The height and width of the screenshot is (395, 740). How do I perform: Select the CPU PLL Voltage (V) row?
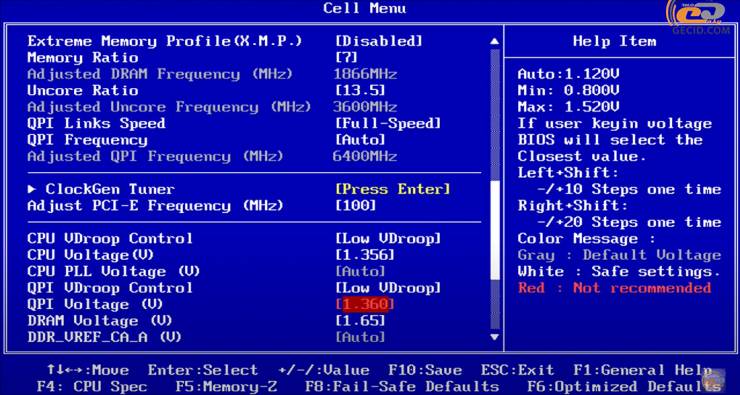(x=114, y=271)
